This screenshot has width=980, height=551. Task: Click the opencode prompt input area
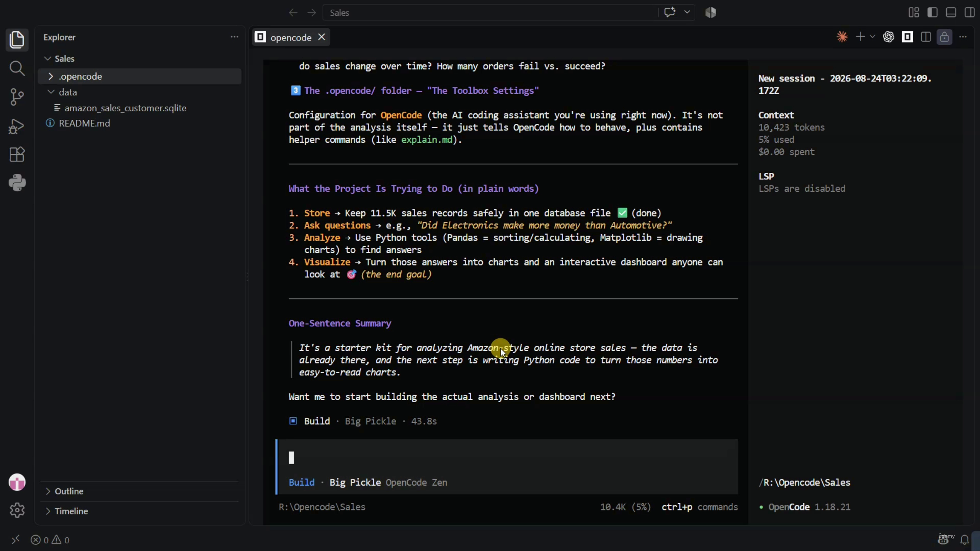pyautogui.click(x=507, y=458)
